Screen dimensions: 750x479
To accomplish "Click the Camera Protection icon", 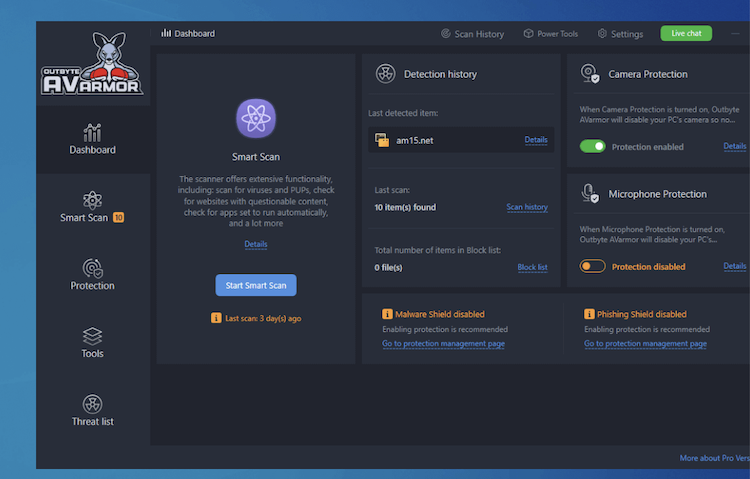I will (x=590, y=74).
